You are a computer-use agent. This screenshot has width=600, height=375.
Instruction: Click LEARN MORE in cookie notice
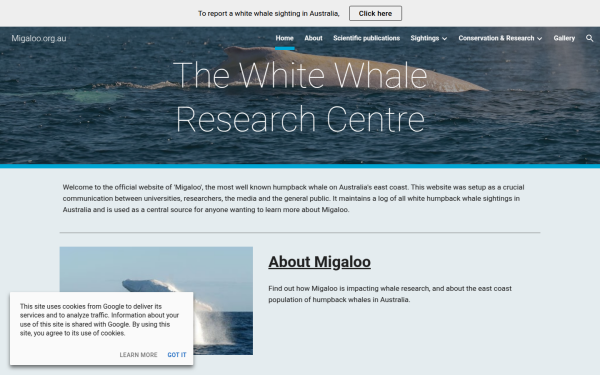coord(138,355)
